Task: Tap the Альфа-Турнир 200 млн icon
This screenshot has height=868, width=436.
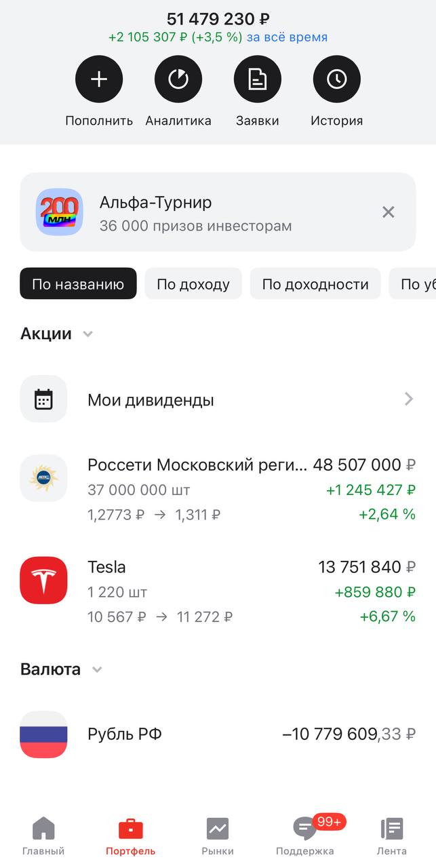Action: tap(60, 212)
